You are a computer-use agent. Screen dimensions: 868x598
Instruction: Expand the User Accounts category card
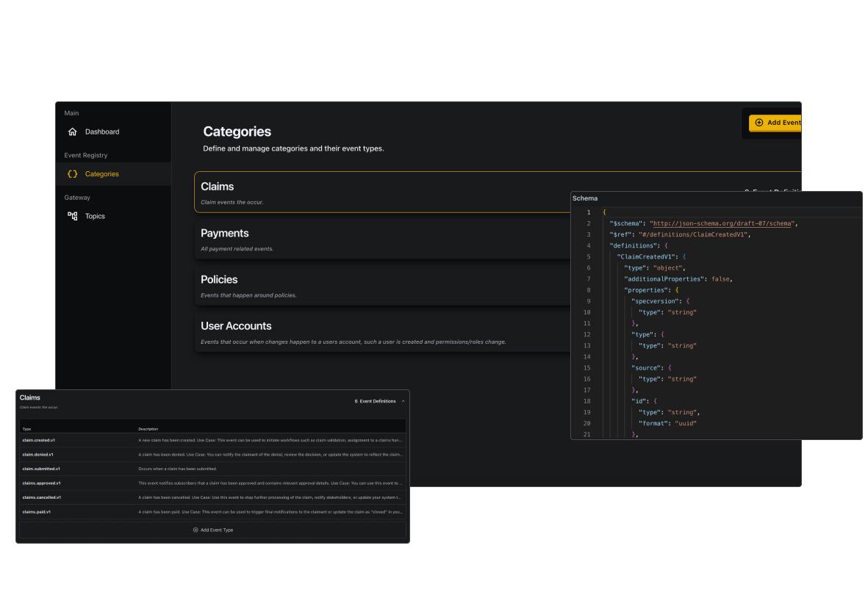[x=382, y=333]
